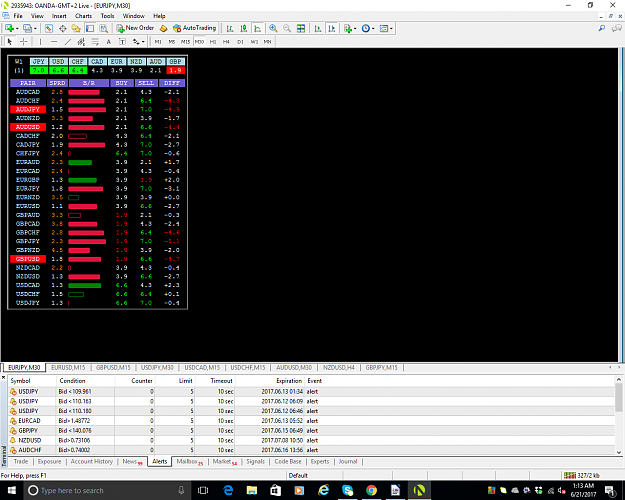Expand the Arrows objects dropdown
Screen dimensions: 625x500
click(143, 41)
